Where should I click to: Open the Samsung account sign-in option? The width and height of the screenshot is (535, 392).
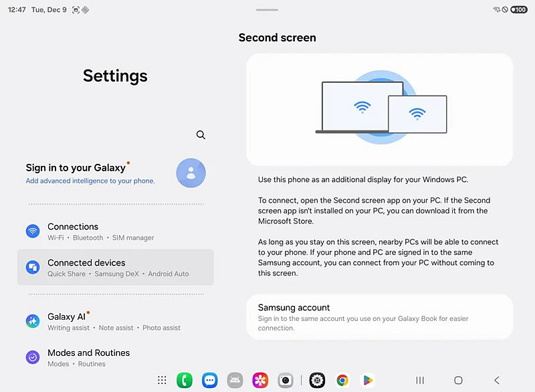coord(379,317)
